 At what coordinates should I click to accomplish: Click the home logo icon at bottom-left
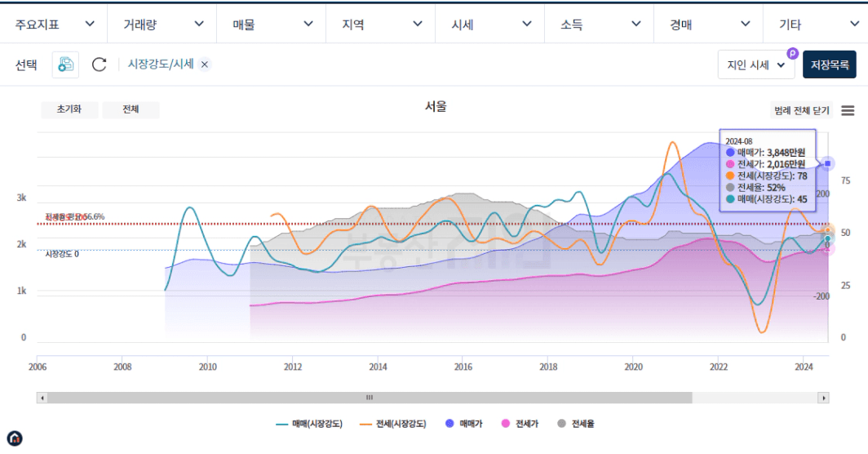[x=14, y=438]
